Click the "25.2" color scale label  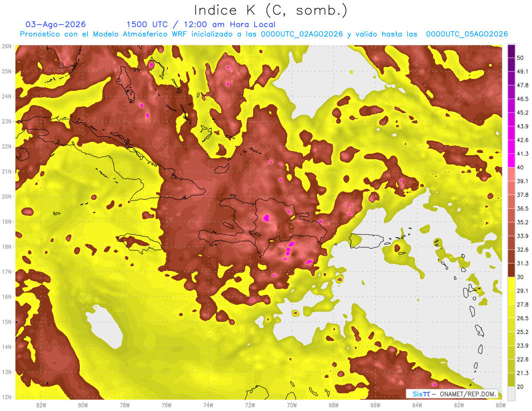522,332
